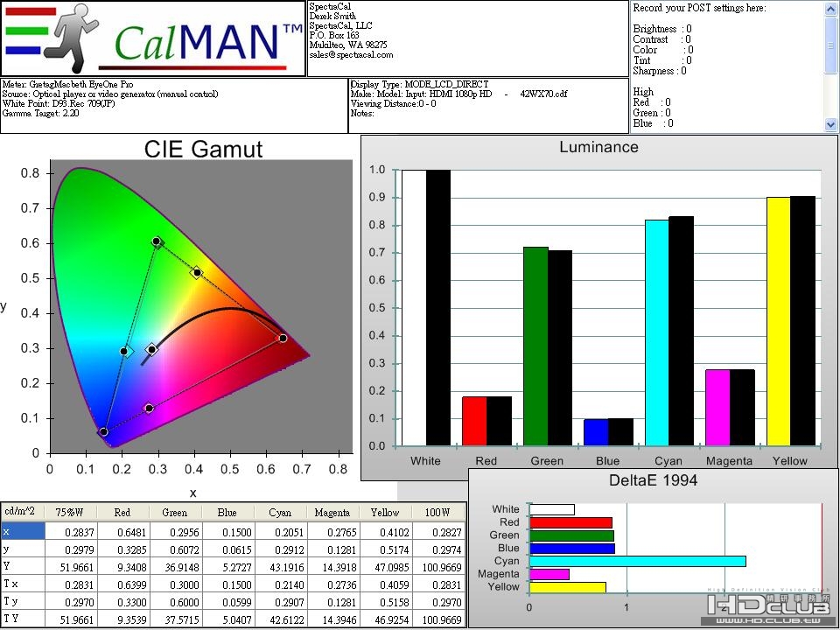
Task: Select the blue primary point on CIE gamut
Action: (x=104, y=431)
